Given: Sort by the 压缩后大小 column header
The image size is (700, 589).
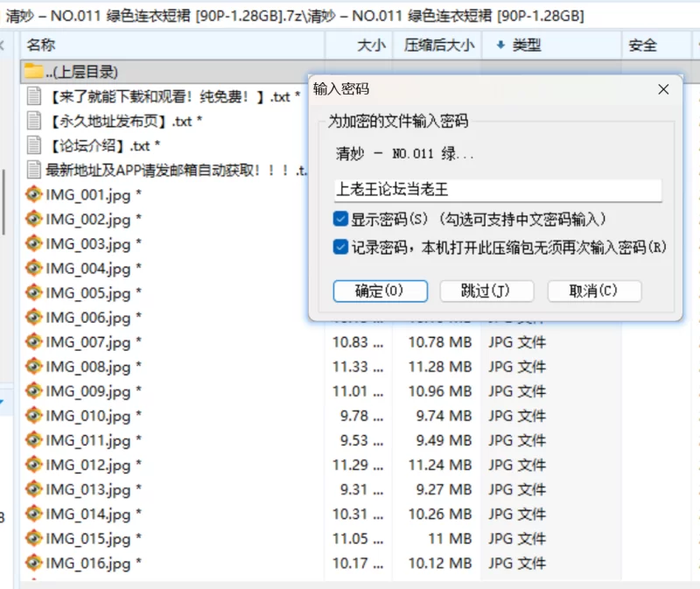Looking at the screenshot, I should [x=439, y=45].
